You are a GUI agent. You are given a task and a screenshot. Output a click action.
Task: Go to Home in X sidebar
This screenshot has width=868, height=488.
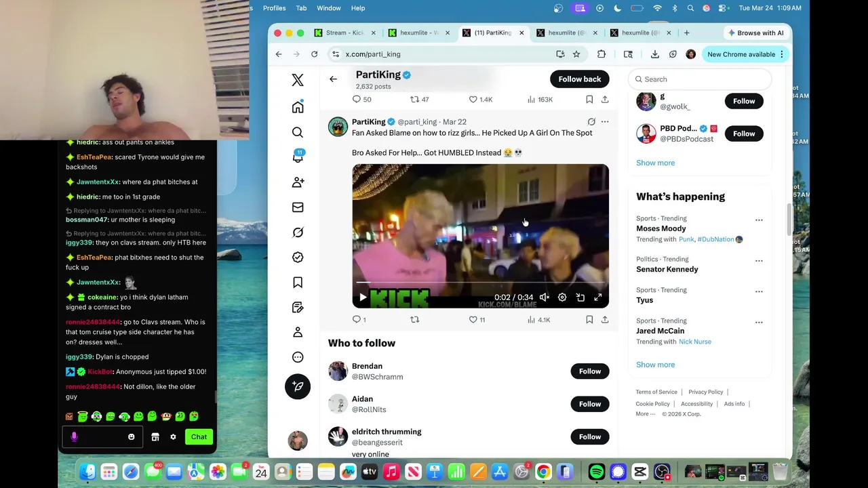coord(298,107)
